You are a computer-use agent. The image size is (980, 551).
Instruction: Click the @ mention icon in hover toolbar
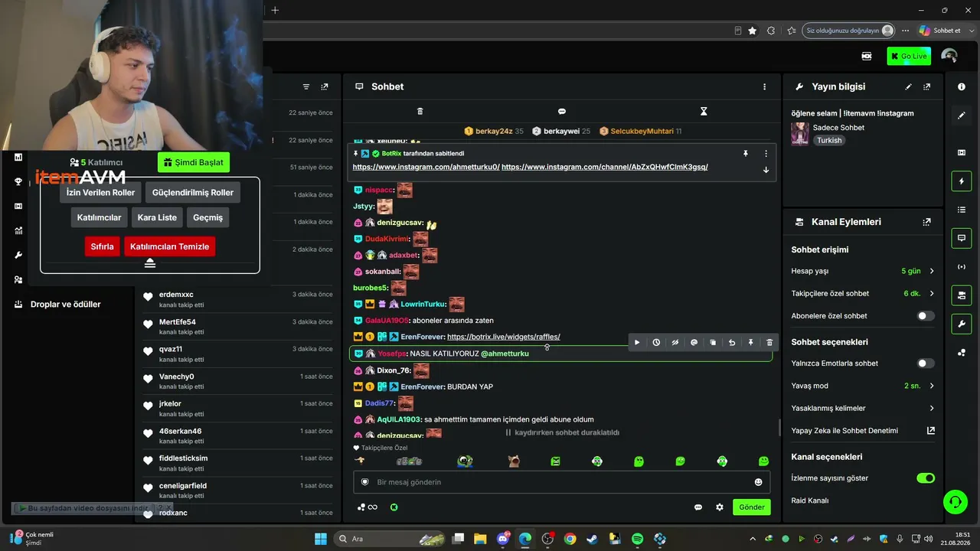coord(694,343)
